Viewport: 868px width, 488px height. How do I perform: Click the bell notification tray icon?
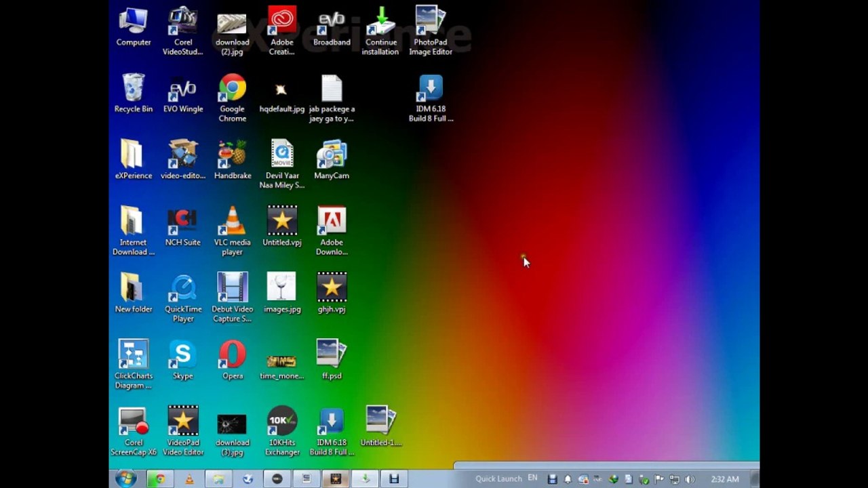pyautogui.click(x=568, y=479)
